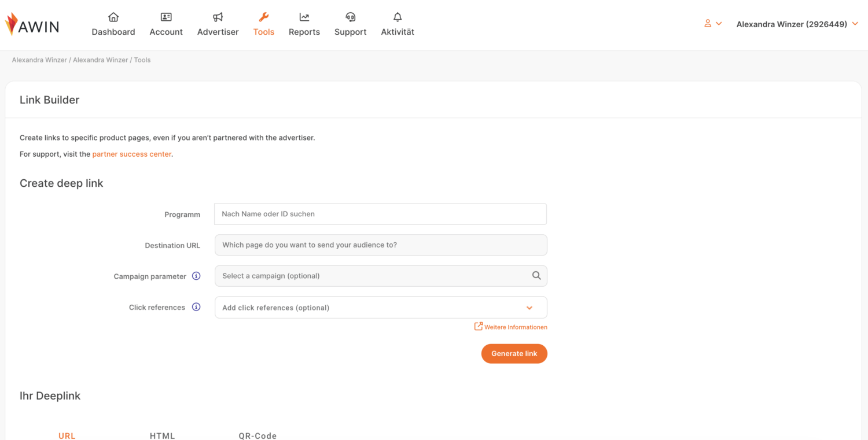This screenshot has height=440, width=868.
Task: Click the Link Builder heading
Action: [x=50, y=99]
